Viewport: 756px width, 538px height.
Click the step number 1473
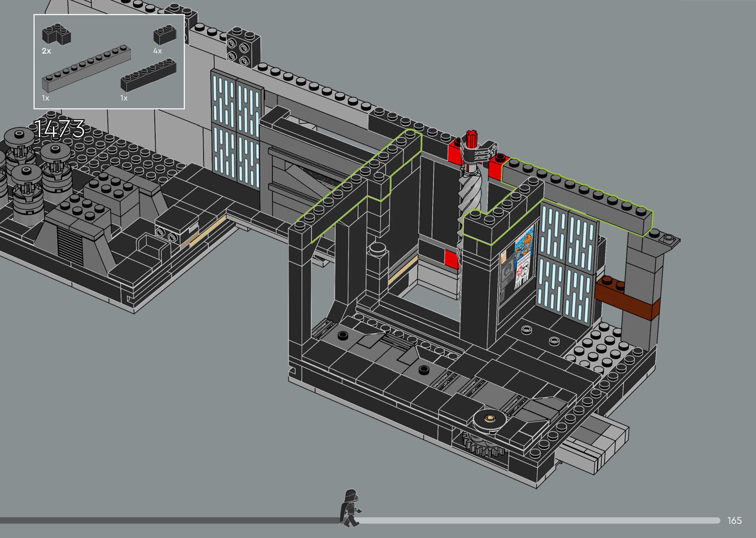60,129
